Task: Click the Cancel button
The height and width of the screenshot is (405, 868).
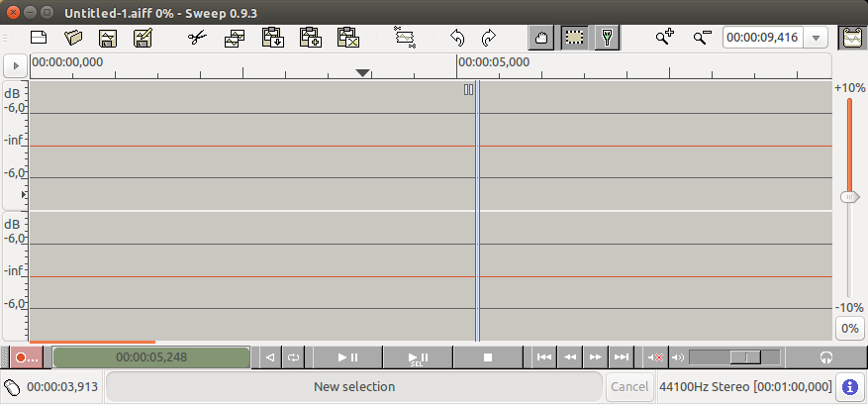Action: tap(629, 387)
